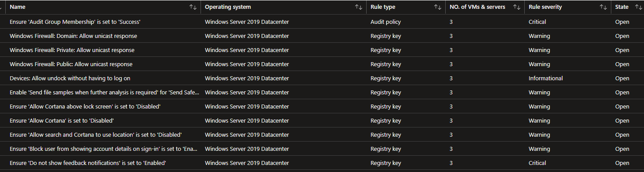The image size is (644, 172).
Task: Click VM count 3 in Firewall Private row
Action: click(451, 50)
